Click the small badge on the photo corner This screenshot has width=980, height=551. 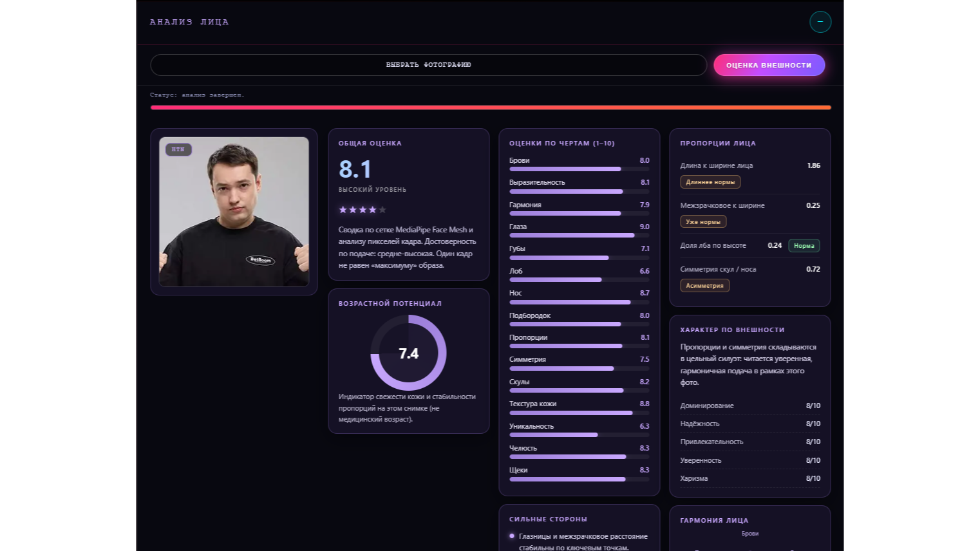coord(178,149)
